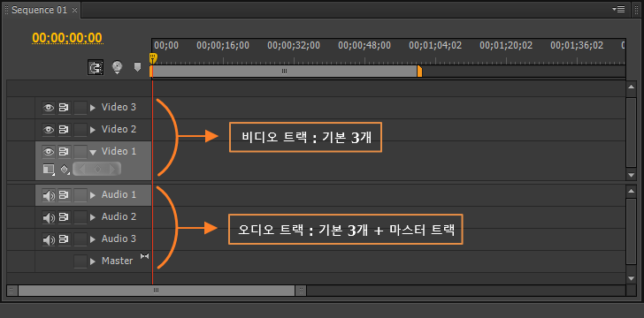Click the work area bar end handle

click(x=419, y=72)
